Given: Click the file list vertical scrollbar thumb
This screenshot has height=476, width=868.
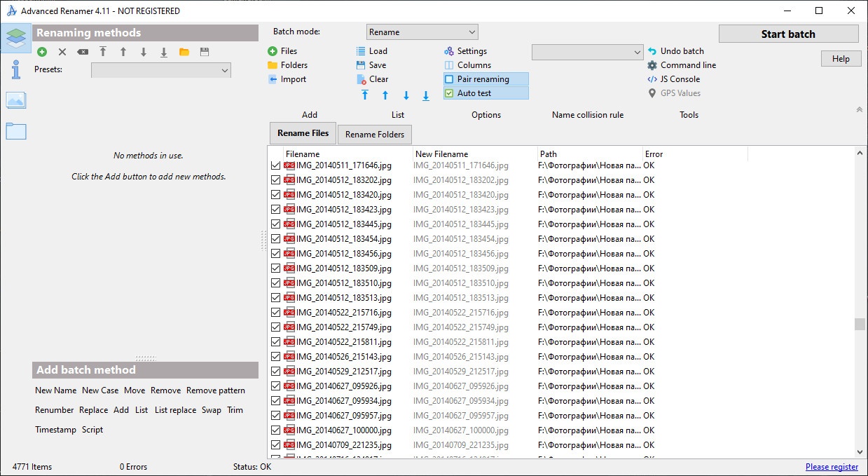Looking at the screenshot, I should 860,324.
